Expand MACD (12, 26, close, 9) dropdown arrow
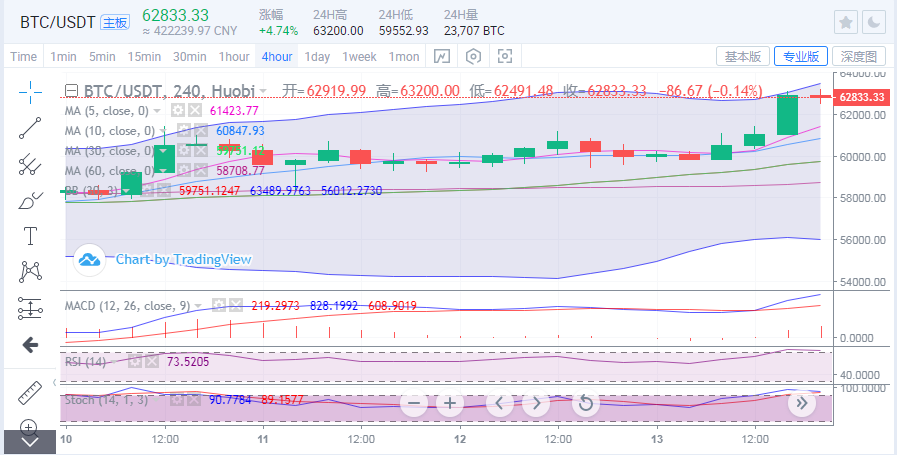This screenshot has height=455, width=897. pos(199,306)
